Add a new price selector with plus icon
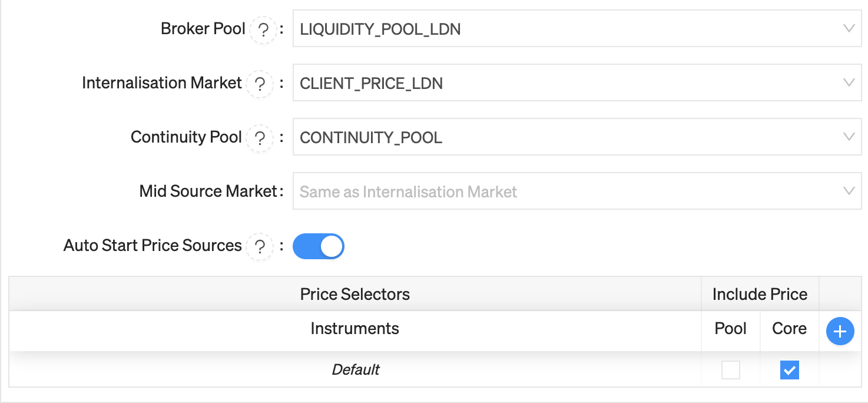Screen dimensions: 868x403 coord(840,331)
